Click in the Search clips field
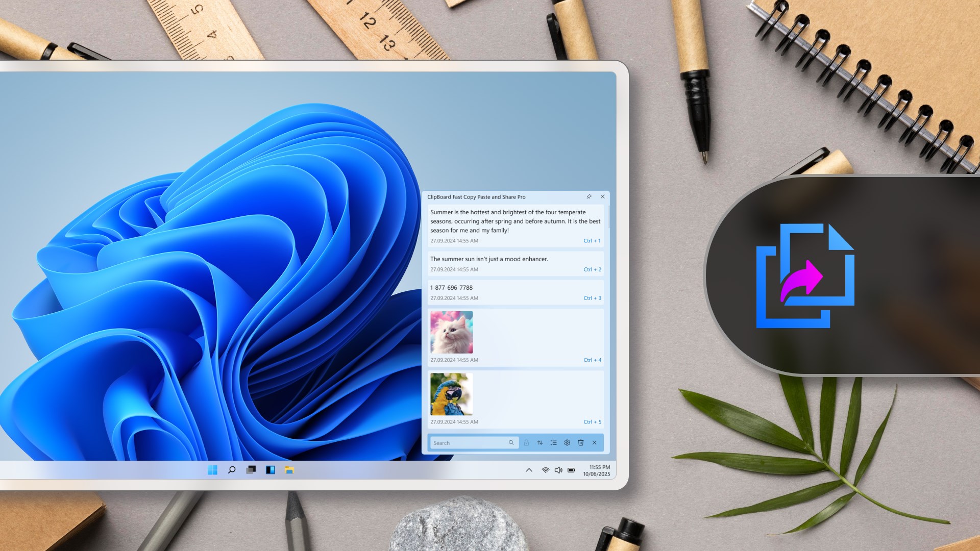Screen dimensions: 980x551 [467, 443]
